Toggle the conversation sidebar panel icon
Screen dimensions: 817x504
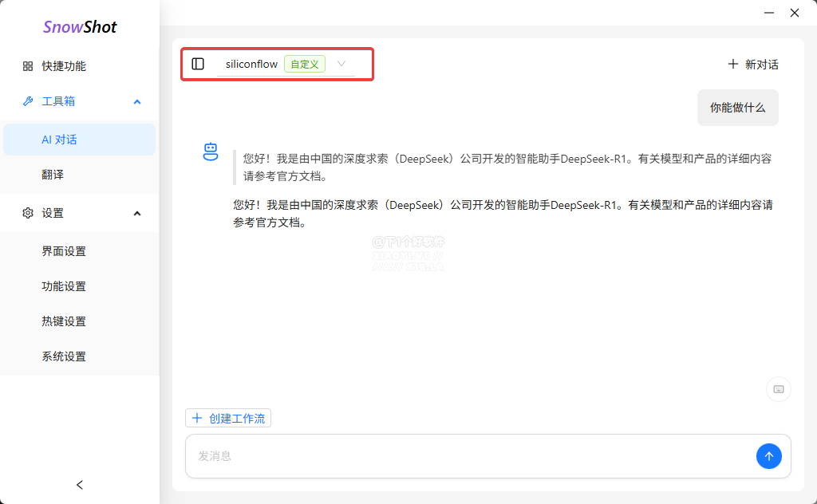(198, 64)
